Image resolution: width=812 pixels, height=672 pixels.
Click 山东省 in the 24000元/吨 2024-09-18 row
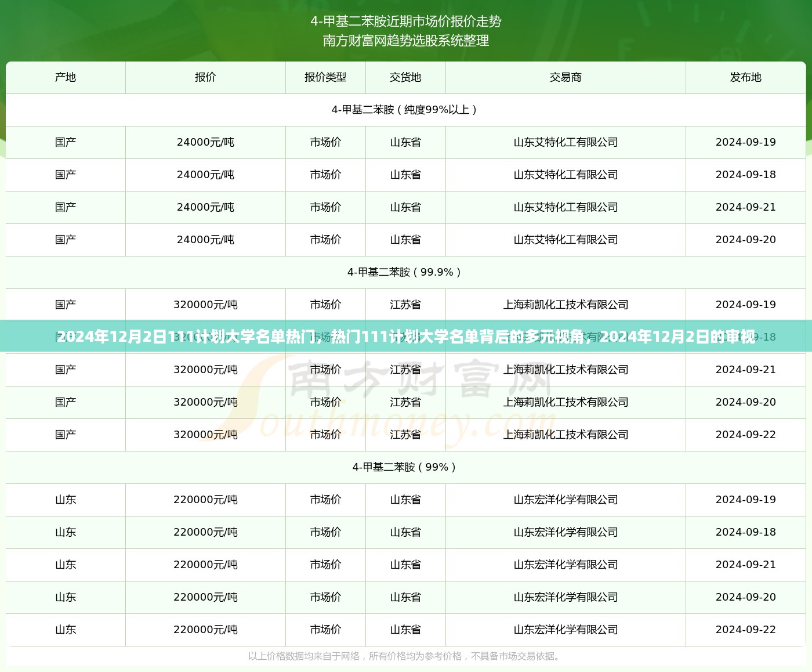click(405, 175)
